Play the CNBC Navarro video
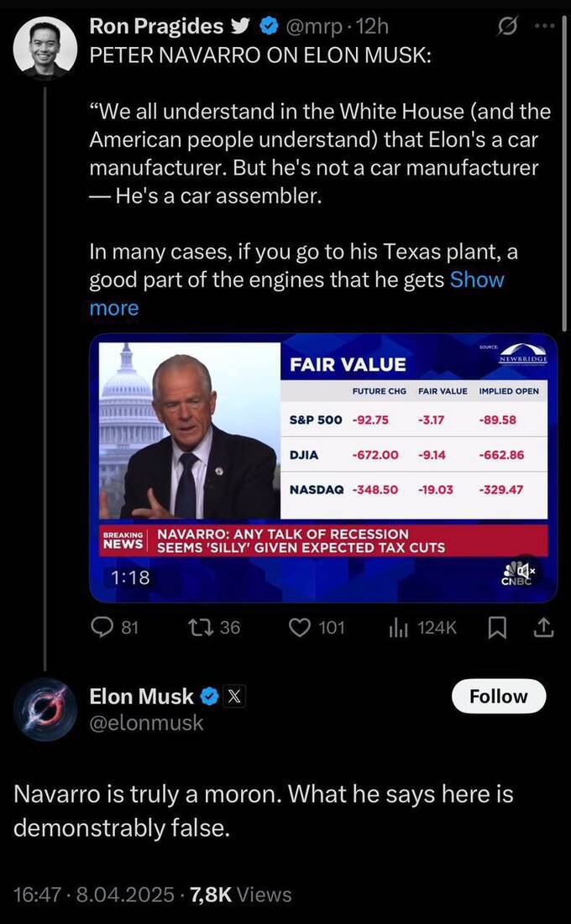The width and height of the screenshot is (571, 924). pyautogui.click(x=323, y=468)
